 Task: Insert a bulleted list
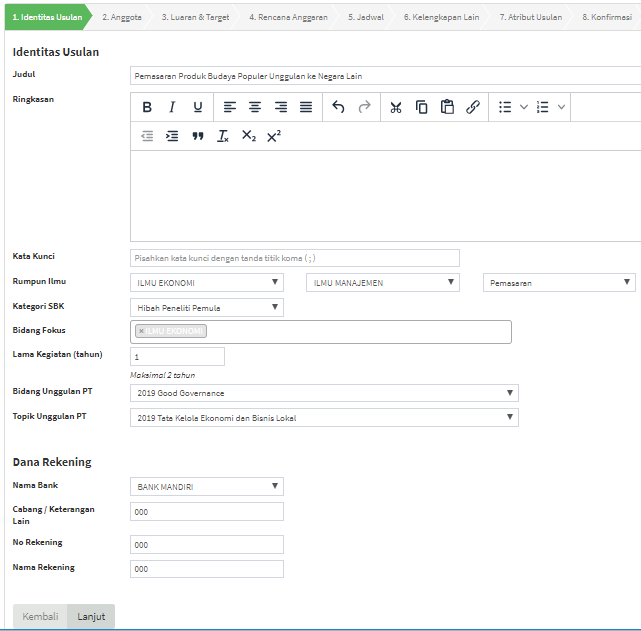(505, 107)
